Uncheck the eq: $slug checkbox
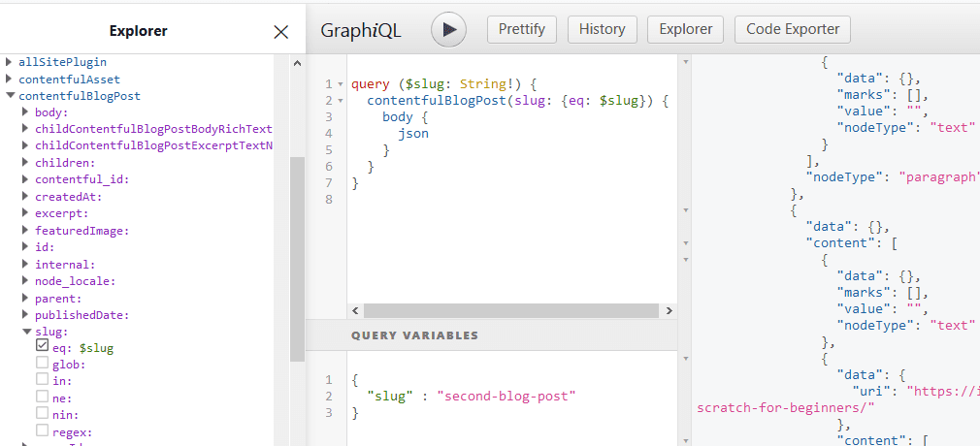Image resolution: width=980 pixels, height=446 pixels. click(x=42, y=345)
